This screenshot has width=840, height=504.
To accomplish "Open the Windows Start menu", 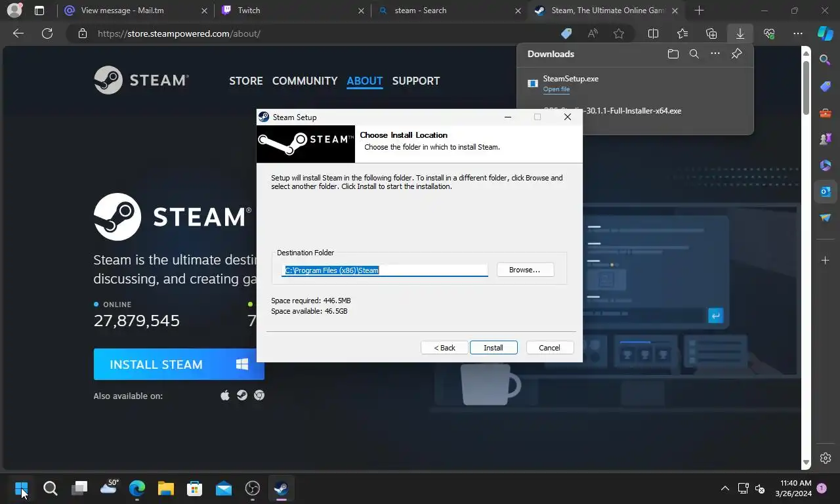I will (x=21, y=488).
